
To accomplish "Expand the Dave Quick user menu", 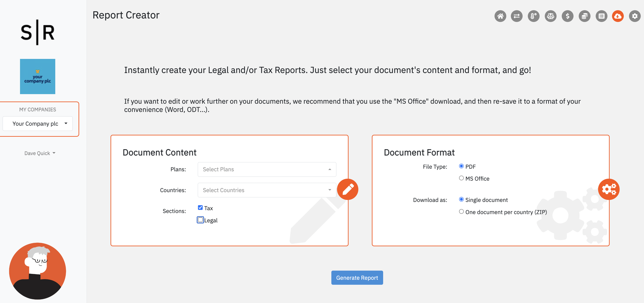I will point(40,153).
